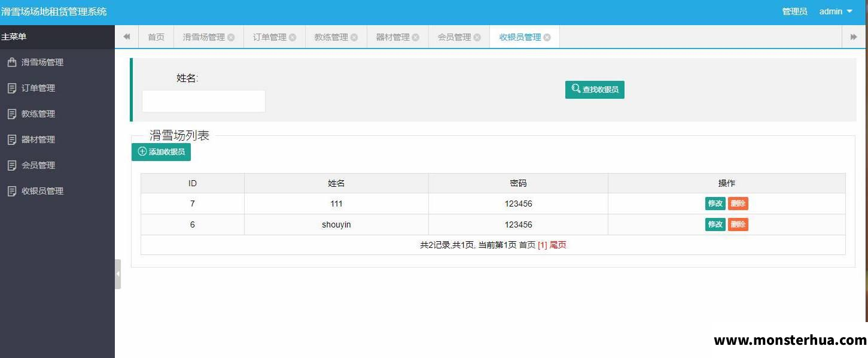868x358 pixels.
Task: Go to page [1] in pagination
Action: 543,245
